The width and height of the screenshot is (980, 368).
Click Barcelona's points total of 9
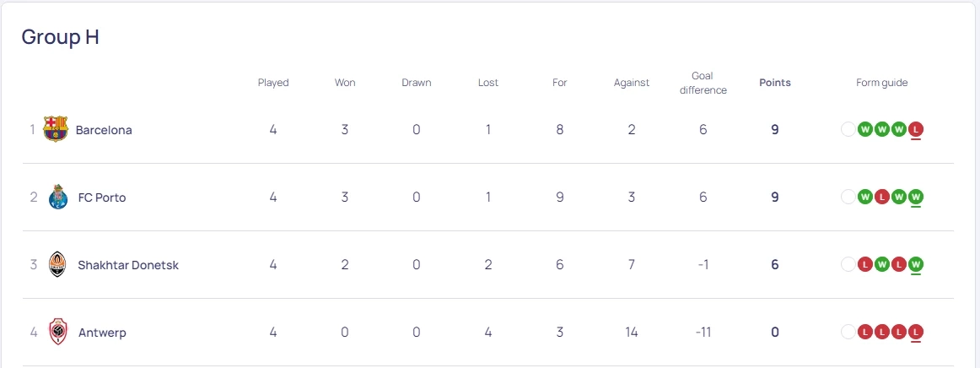tap(775, 130)
